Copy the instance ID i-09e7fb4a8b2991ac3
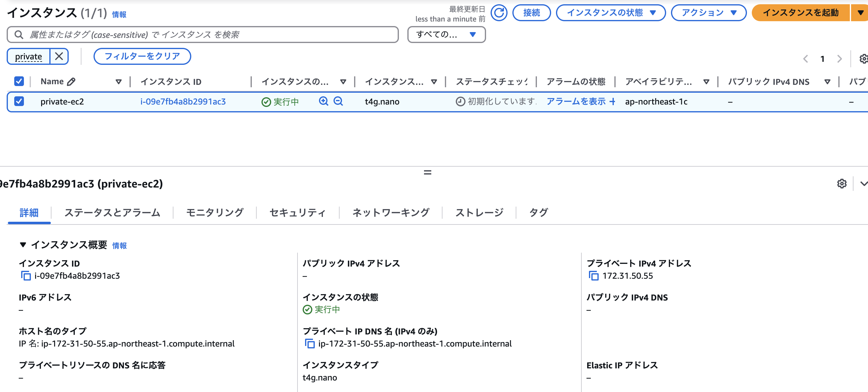The image size is (868, 392). pyautogui.click(x=26, y=276)
